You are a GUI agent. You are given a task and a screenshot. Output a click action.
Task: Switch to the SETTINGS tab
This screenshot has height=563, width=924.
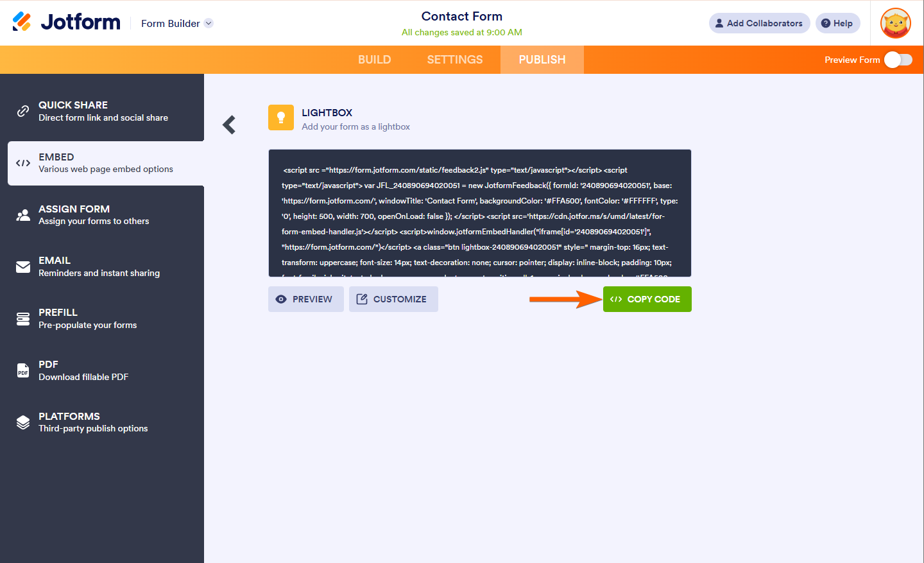(455, 60)
